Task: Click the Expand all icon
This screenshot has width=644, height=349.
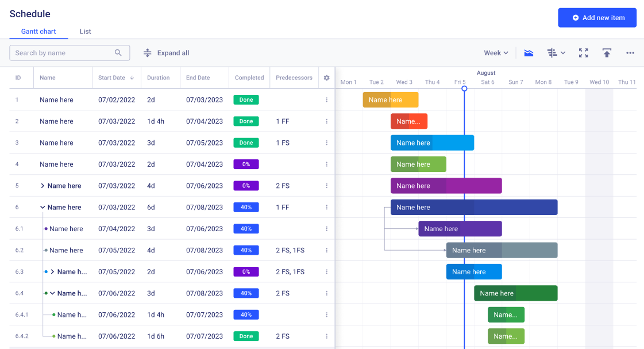Action: (x=148, y=52)
